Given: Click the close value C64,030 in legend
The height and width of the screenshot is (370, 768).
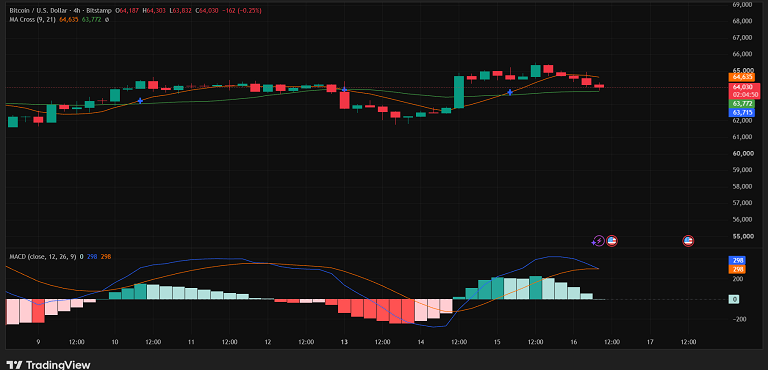Looking at the screenshot, I should click(x=206, y=10).
